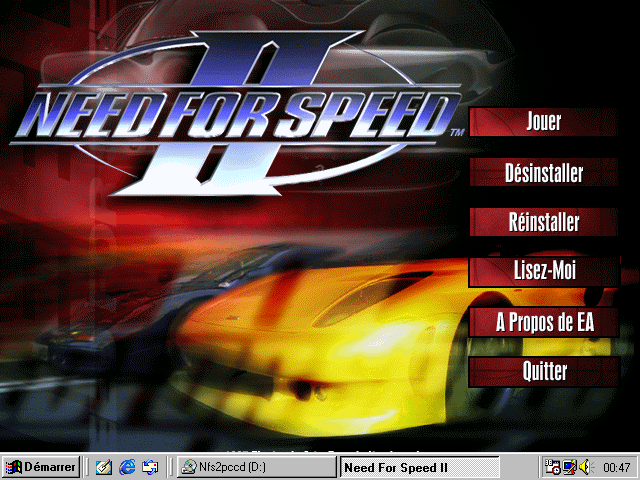Open the Lisez-Moi readme
640x480 pixels.
click(544, 271)
